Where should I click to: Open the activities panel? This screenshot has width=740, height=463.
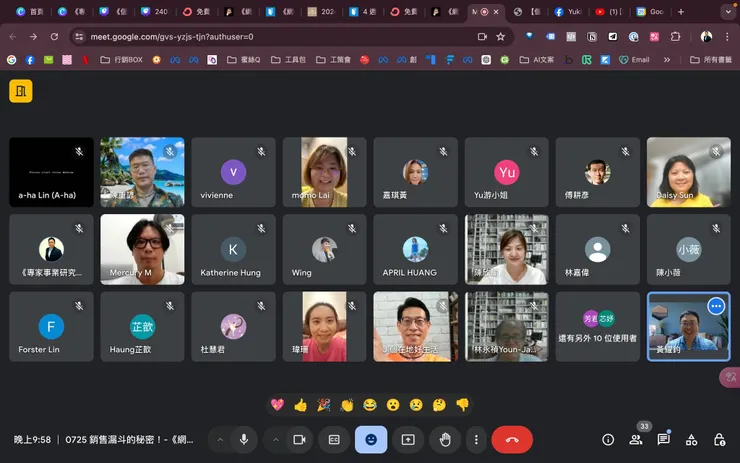691,440
